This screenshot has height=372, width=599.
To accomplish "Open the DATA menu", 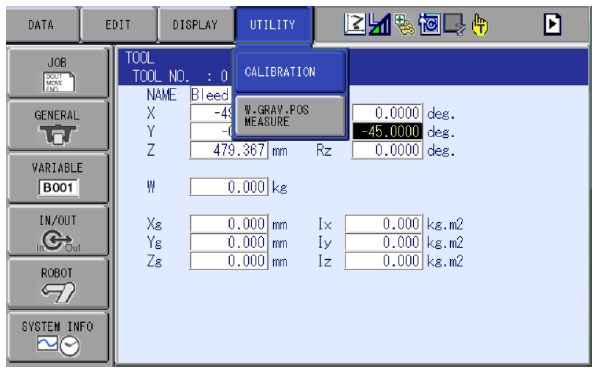I will 41,25.
